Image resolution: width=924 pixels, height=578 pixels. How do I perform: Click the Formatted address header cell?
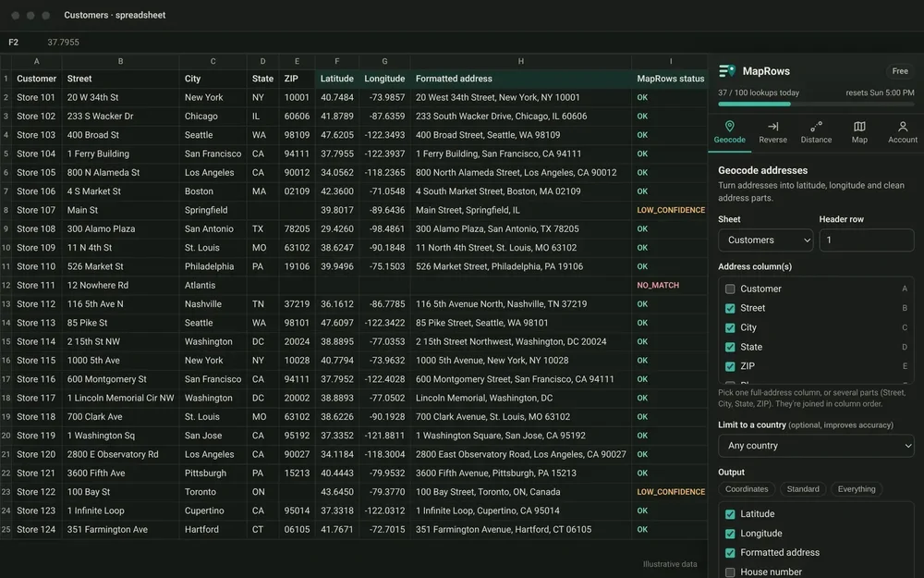tap(521, 79)
